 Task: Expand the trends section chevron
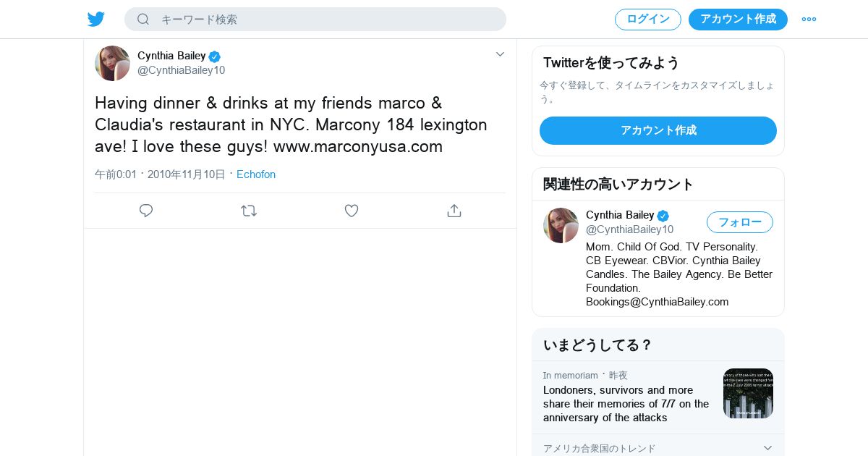[767, 448]
